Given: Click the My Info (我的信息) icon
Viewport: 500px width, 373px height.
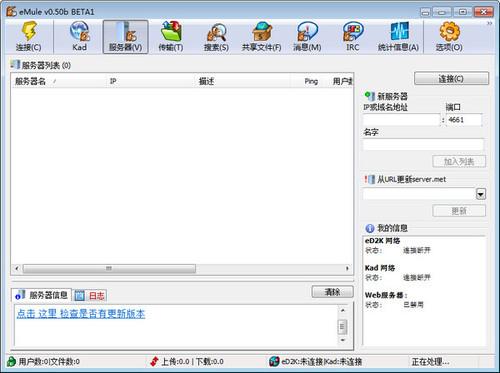Looking at the screenshot, I should click(x=370, y=228).
